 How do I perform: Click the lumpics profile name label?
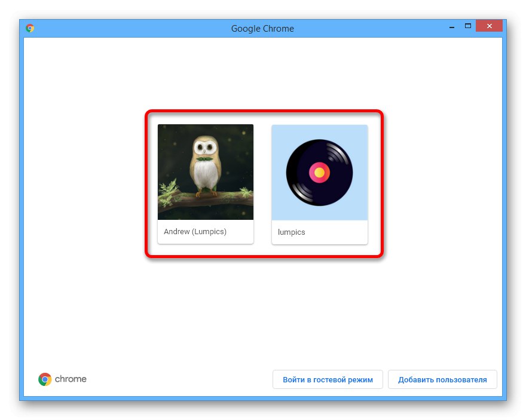coord(291,232)
